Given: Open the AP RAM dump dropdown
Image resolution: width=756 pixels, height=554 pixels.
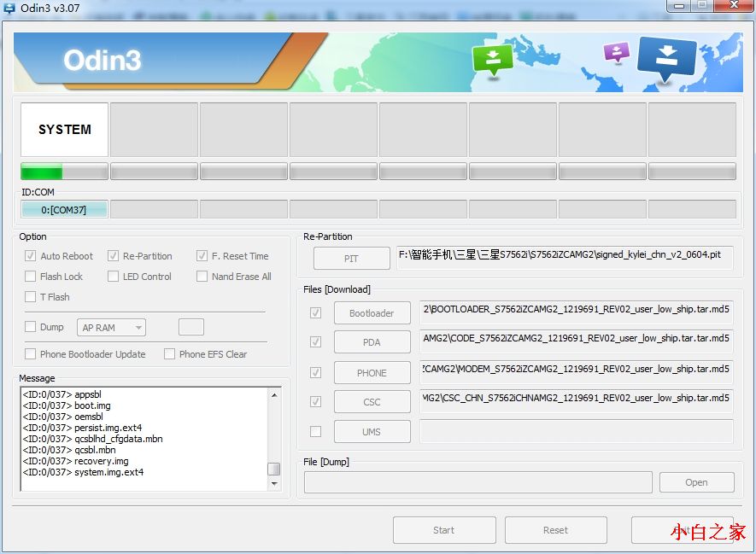Looking at the screenshot, I should coord(111,328).
